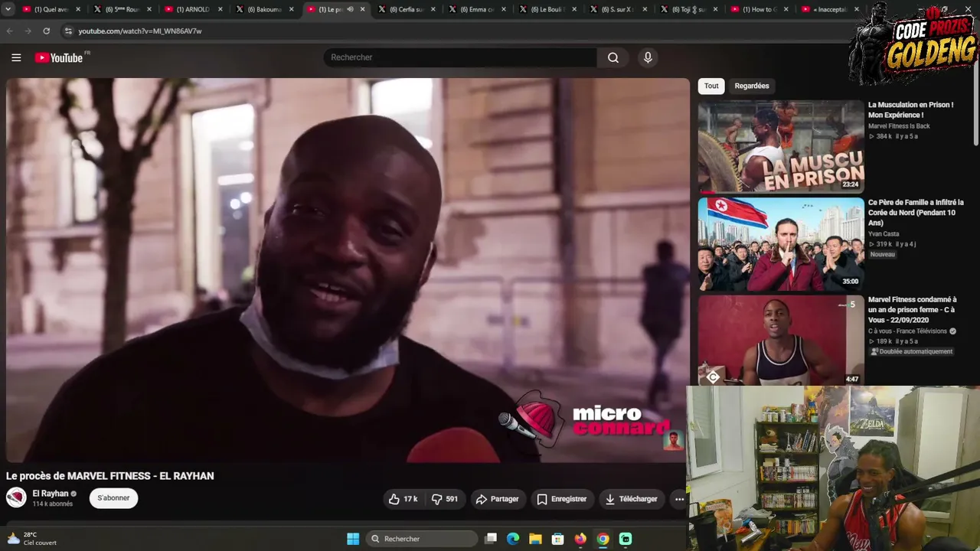Close the active 'Le pr' tab
The width and height of the screenshot is (980, 551).
tap(362, 9)
